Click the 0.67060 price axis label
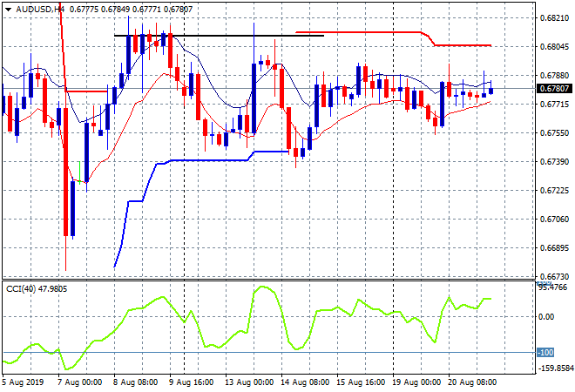This screenshot has height=392, width=575. 554,220
